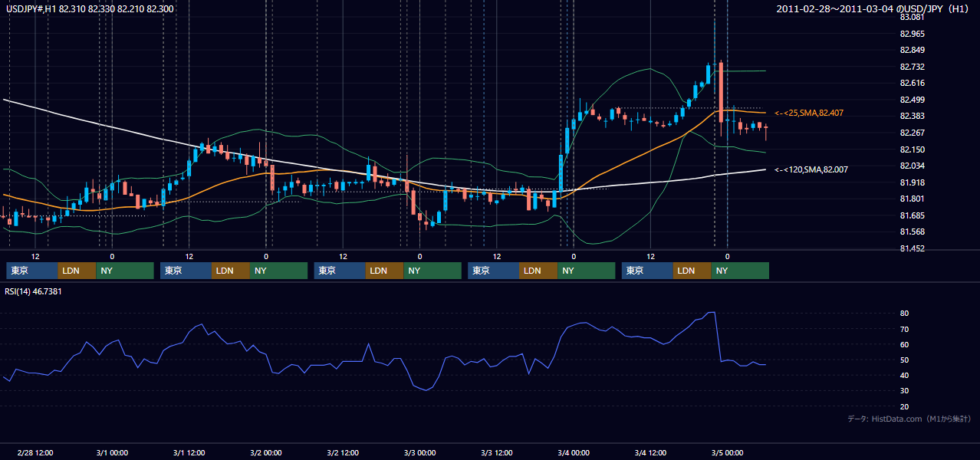Click the 3/4 00:00 time axis label
This screenshot has width=980, height=460.
pyautogui.click(x=573, y=452)
